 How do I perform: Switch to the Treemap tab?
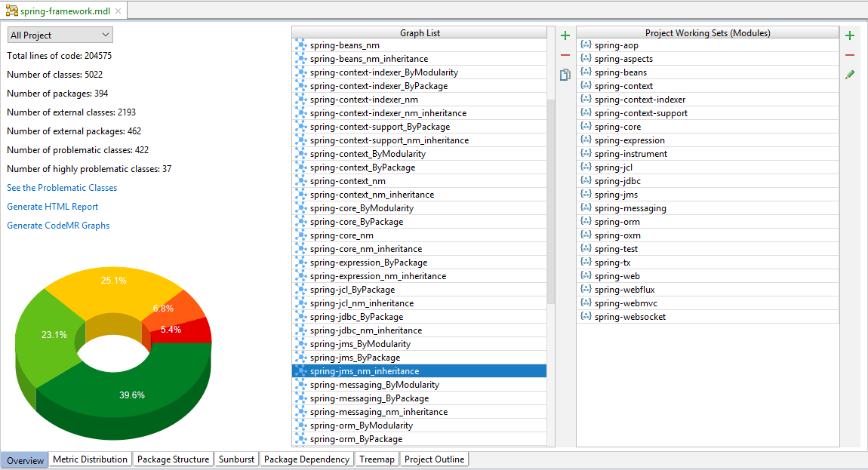tap(377, 459)
